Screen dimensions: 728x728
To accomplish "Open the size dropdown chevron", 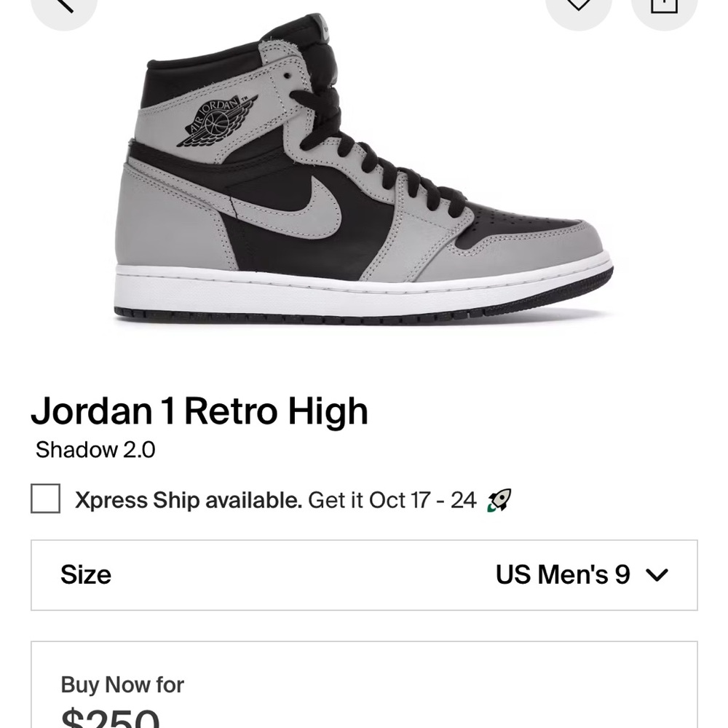I will [x=657, y=574].
